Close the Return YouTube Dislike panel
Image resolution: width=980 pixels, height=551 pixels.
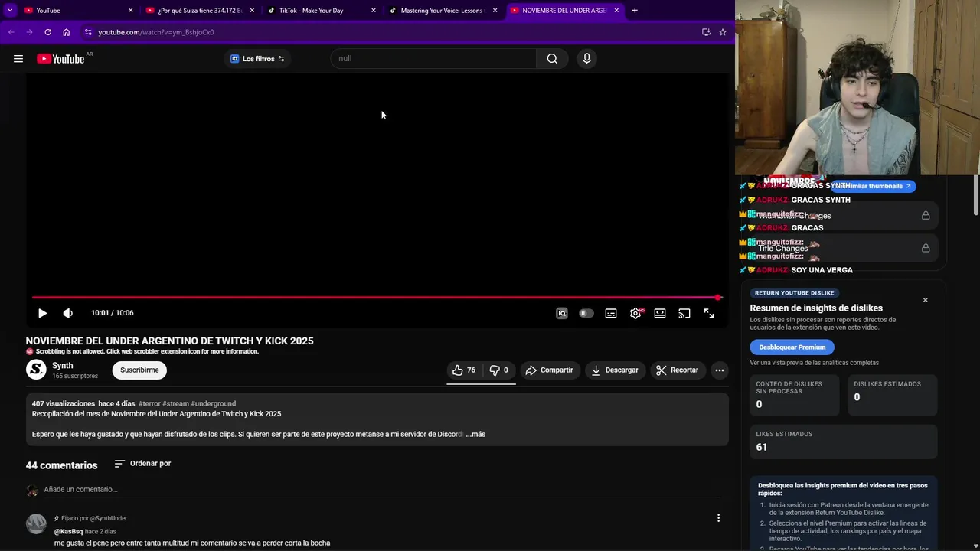(925, 300)
